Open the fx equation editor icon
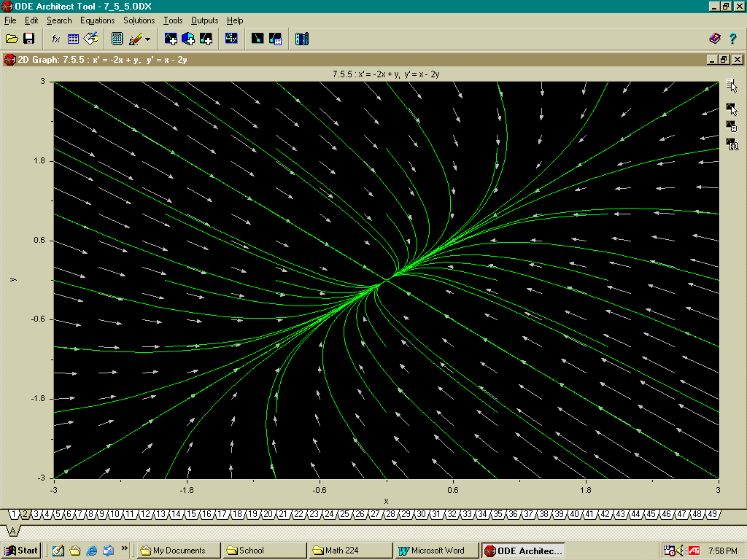The width and height of the screenshot is (747, 560). pyautogui.click(x=55, y=39)
